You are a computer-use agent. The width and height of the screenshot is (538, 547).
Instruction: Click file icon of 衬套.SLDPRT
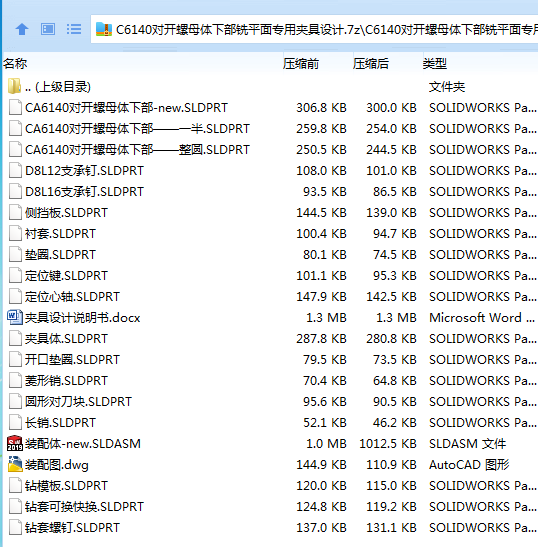click(15, 233)
